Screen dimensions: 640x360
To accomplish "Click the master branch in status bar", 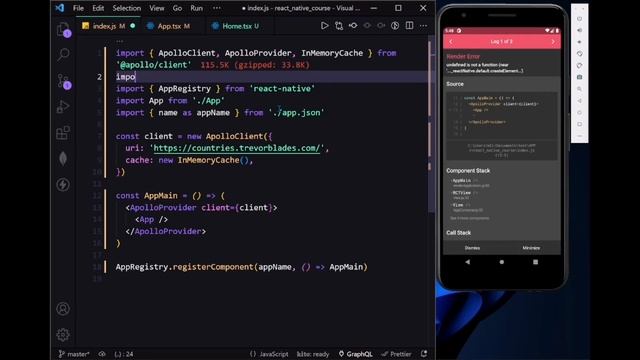I will tap(74, 354).
